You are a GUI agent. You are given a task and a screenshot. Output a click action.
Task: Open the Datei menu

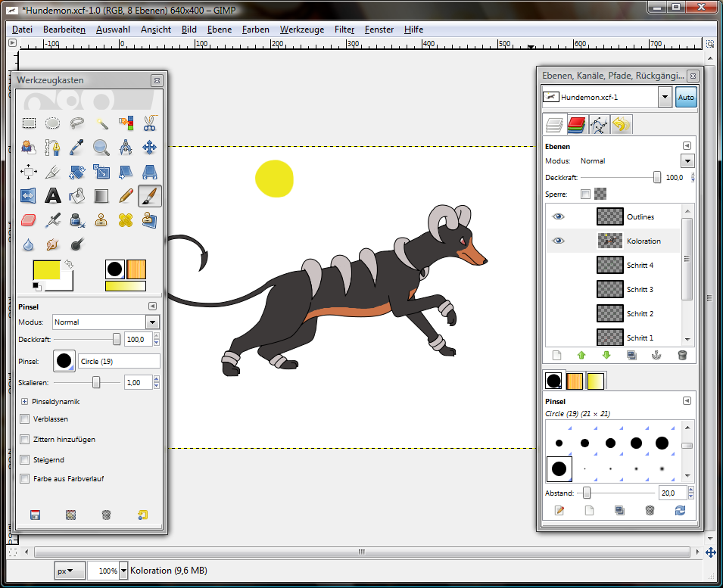pyautogui.click(x=22, y=30)
